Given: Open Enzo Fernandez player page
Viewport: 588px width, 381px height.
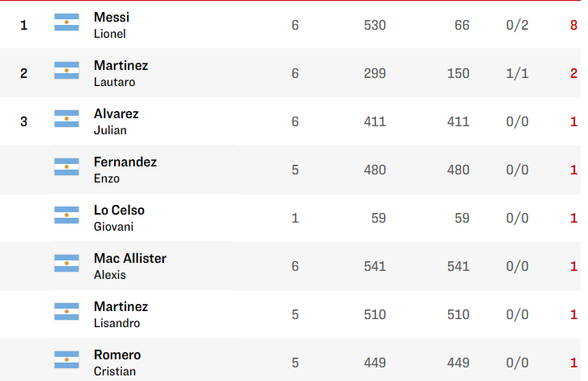Looking at the screenshot, I should 125,170.
